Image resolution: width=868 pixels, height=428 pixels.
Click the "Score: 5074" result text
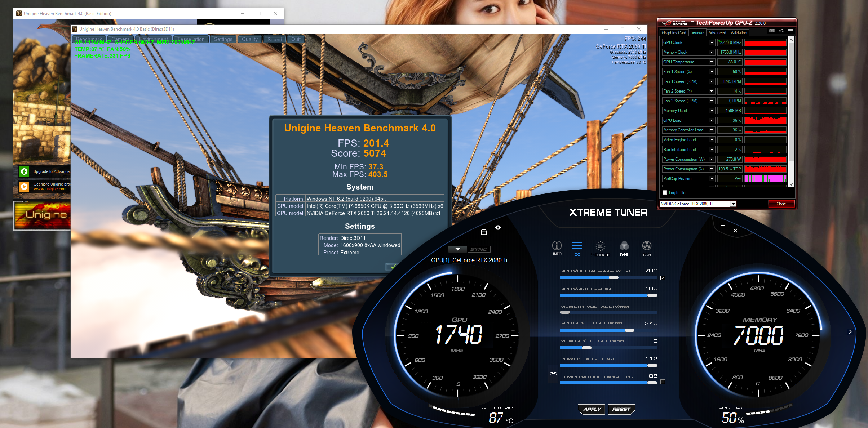(x=359, y=153)
